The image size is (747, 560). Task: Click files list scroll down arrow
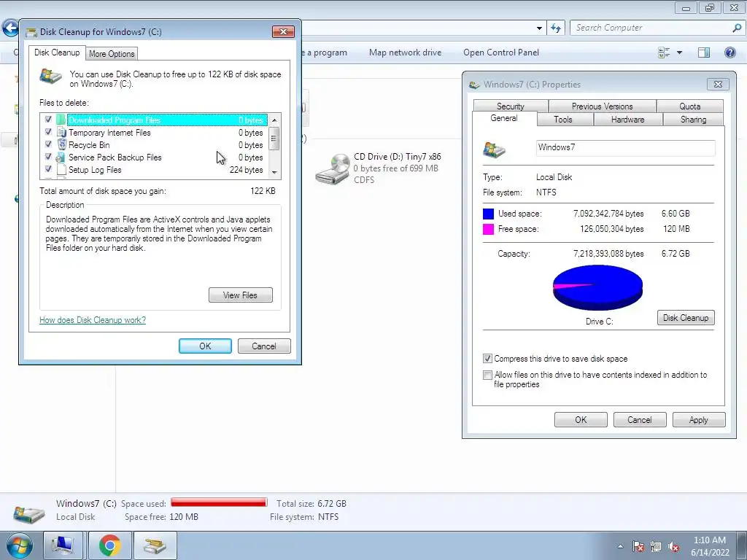[x=274, y=172]
